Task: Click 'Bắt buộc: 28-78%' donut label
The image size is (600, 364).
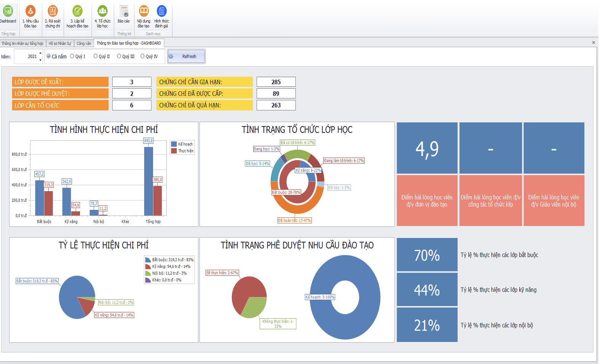Action: (286, 192)
